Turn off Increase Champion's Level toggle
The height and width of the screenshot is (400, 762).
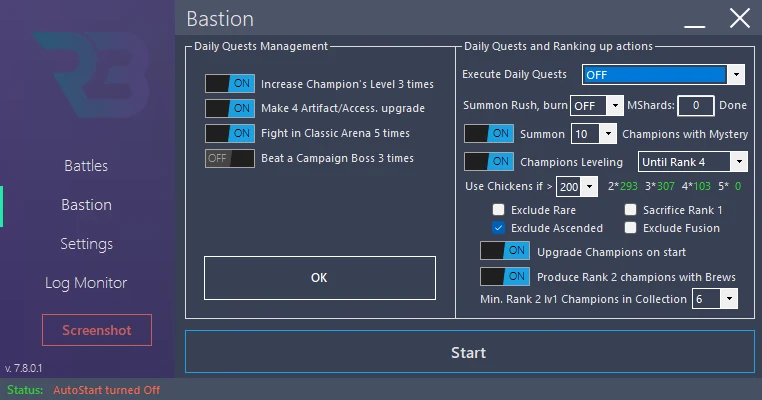(x=229, y=84)
